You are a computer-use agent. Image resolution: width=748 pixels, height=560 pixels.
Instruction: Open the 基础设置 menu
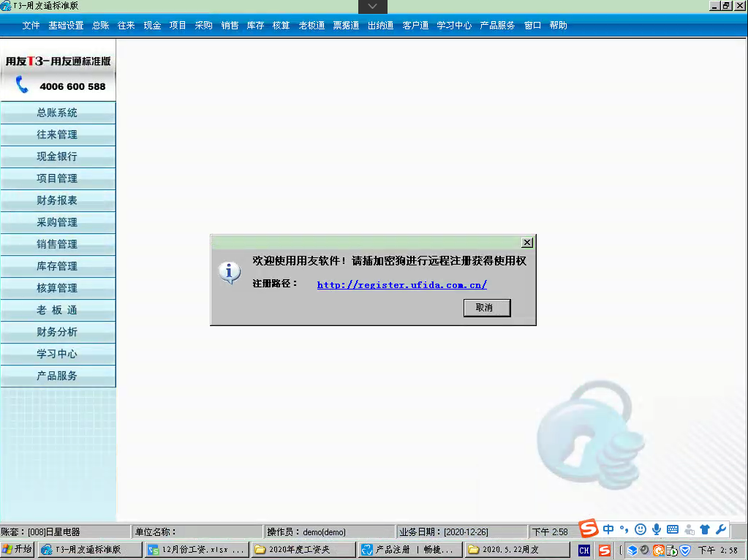pyautogui.click(x=66, y=26)
